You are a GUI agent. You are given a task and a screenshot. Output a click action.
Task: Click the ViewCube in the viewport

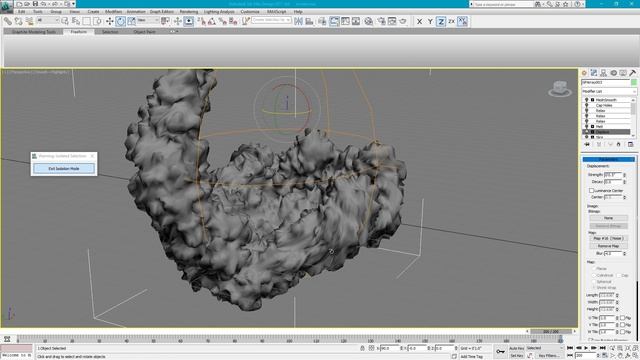560,88
